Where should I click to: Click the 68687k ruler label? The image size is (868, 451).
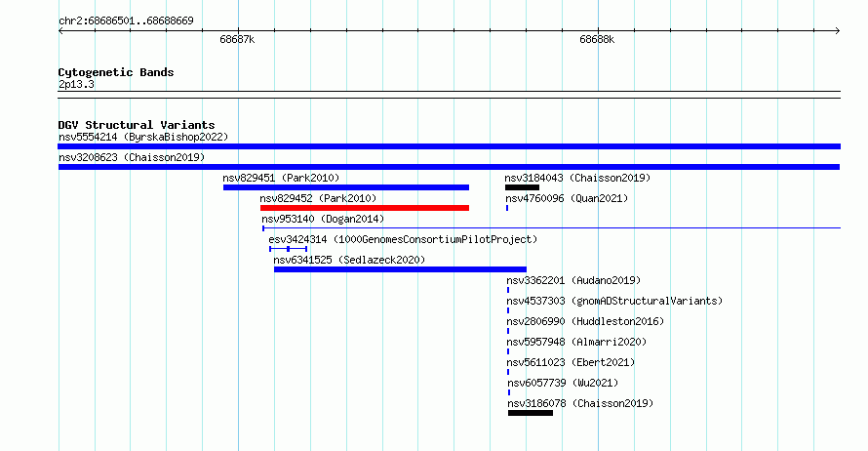click(x=237, y=39)
